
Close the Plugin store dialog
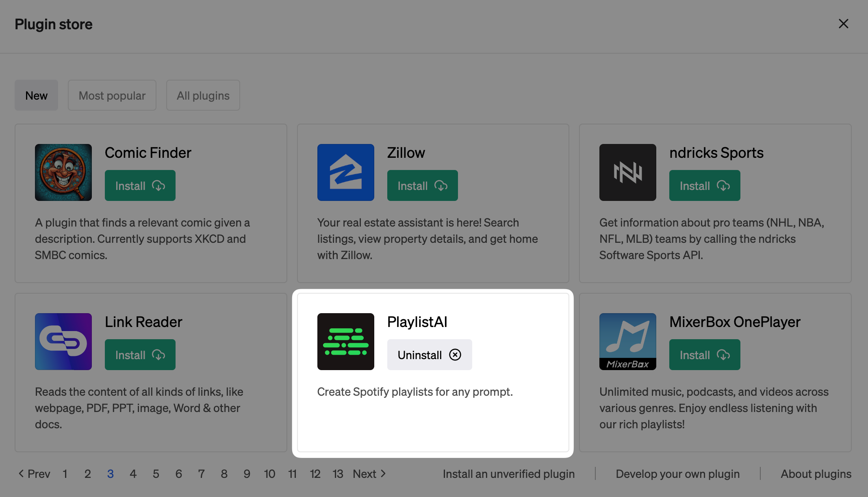(844, 24)
